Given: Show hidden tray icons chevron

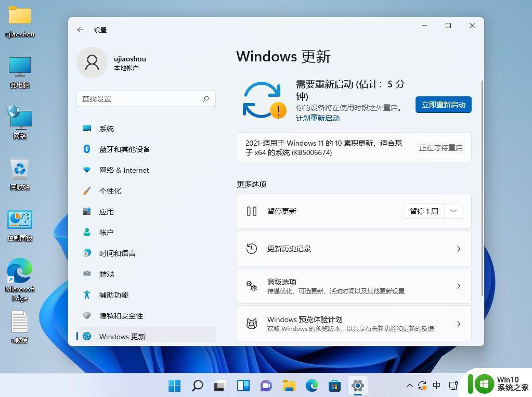Looking at the screenshot, I should [x=409, y=386].
